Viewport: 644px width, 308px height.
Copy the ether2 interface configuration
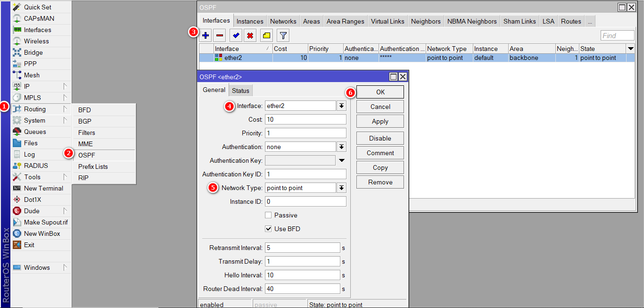coord(380,167)
